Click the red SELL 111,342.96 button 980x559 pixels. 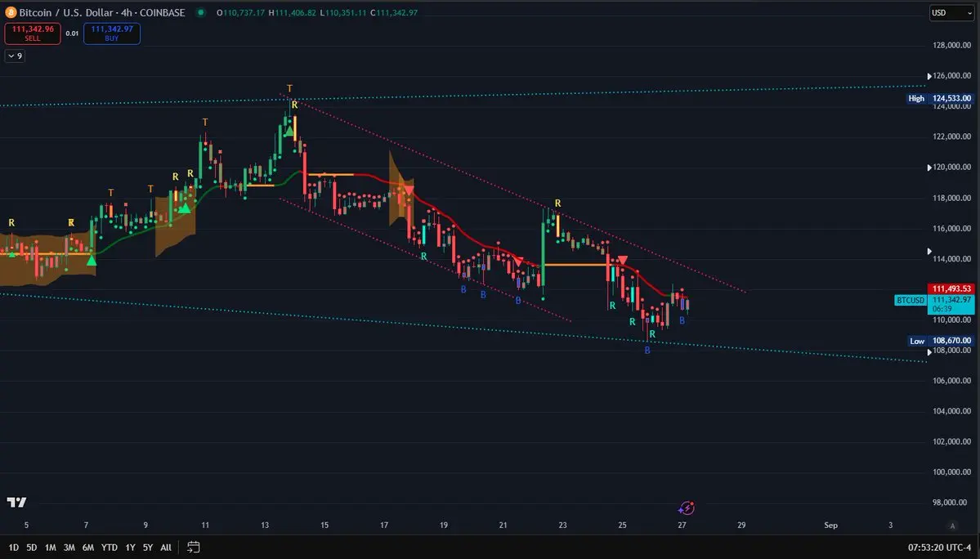(x=33, y=34)
